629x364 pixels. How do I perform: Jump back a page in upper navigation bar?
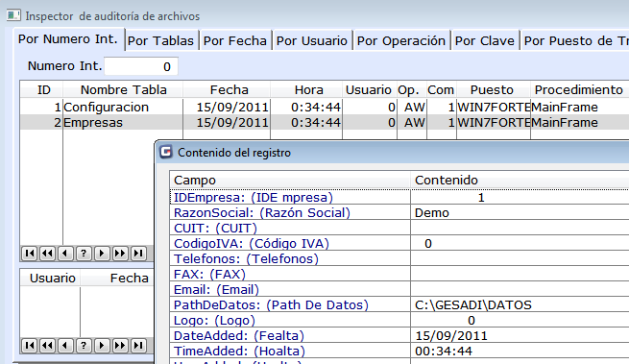(x=47, y=254)
